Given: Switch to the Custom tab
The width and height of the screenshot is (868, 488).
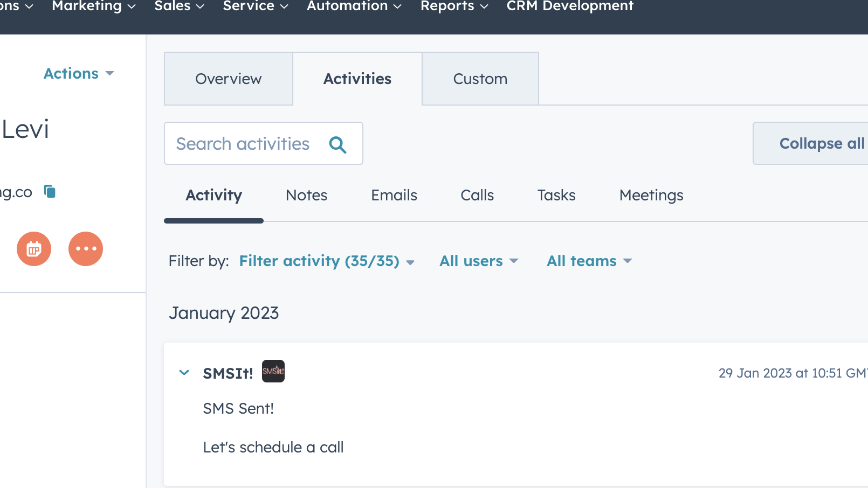Looking at the screenshot, I should coord(480,79).
